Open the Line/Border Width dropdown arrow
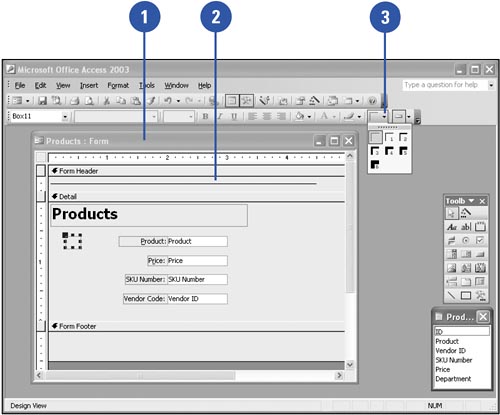 pyautogui.click(x=384, y=117)
